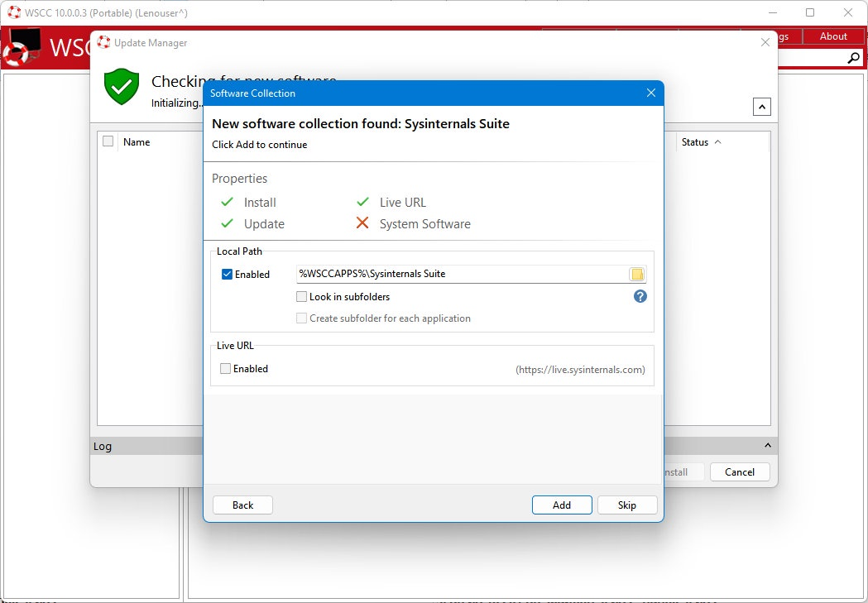Viewport: 868px width, 603px height.
Task: Cancel the Update Manager window
Action: [740, 471]
